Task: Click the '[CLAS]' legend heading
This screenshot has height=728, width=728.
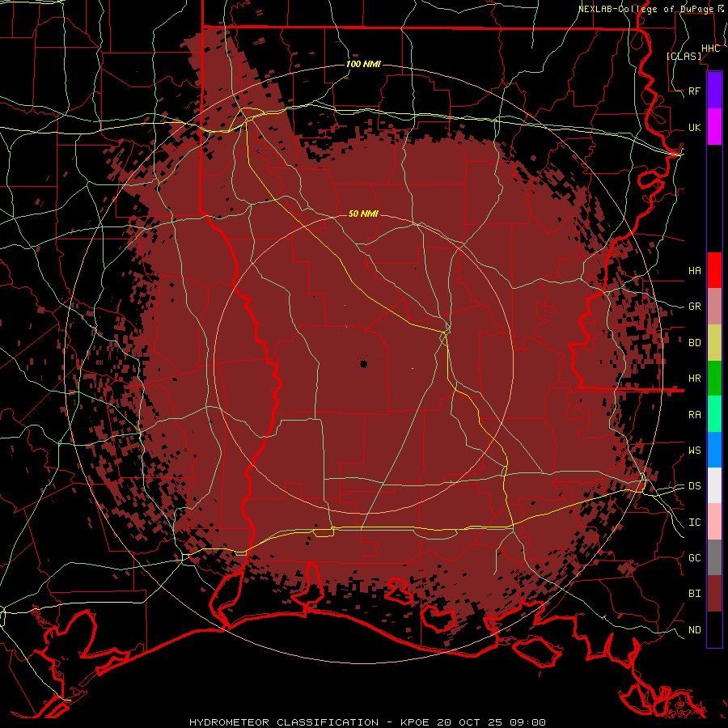Action: pyautogui.click(x=684, y=56)
